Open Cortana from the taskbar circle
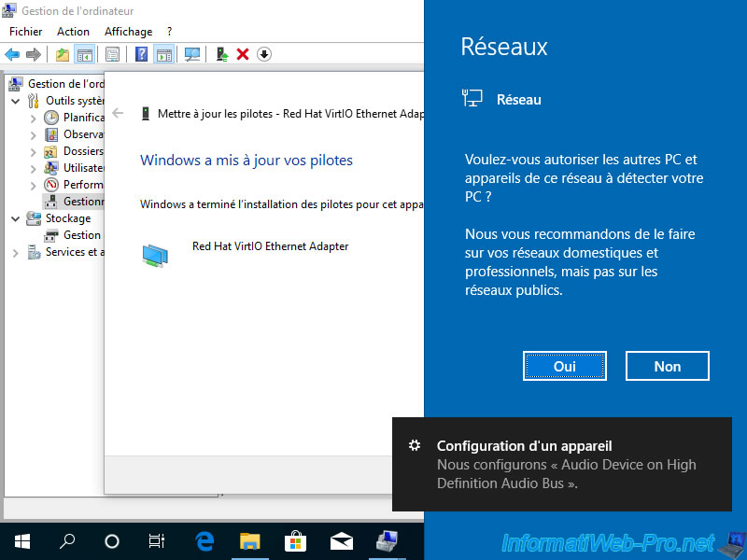The height and width of the screenshot is (560, 747). [x=111, y=541]
